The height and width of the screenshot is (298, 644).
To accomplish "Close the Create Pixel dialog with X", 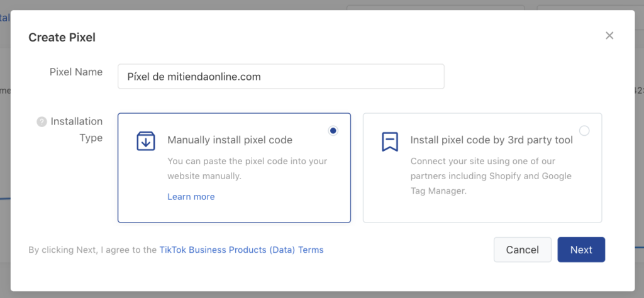I will click(609, 36).
